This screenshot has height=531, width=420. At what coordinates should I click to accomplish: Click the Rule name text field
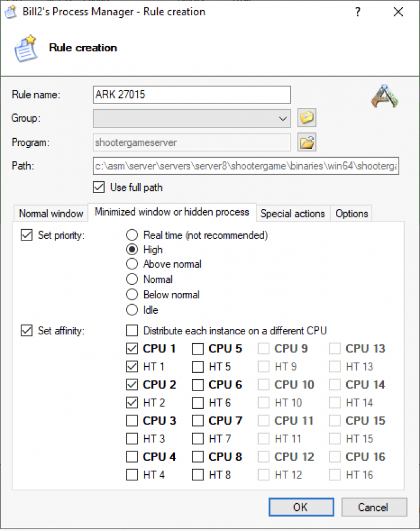pos(191,95)
